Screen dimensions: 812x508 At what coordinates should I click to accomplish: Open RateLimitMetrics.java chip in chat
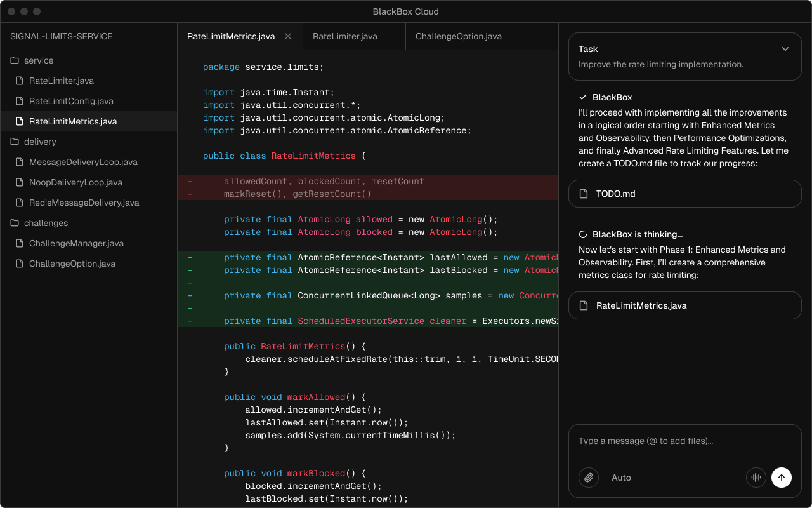684,305
